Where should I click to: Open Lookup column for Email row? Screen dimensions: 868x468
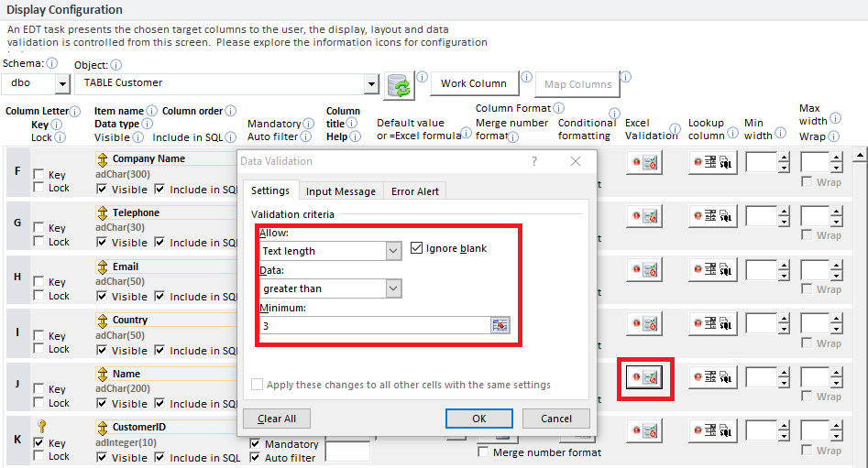click(713, 270)
